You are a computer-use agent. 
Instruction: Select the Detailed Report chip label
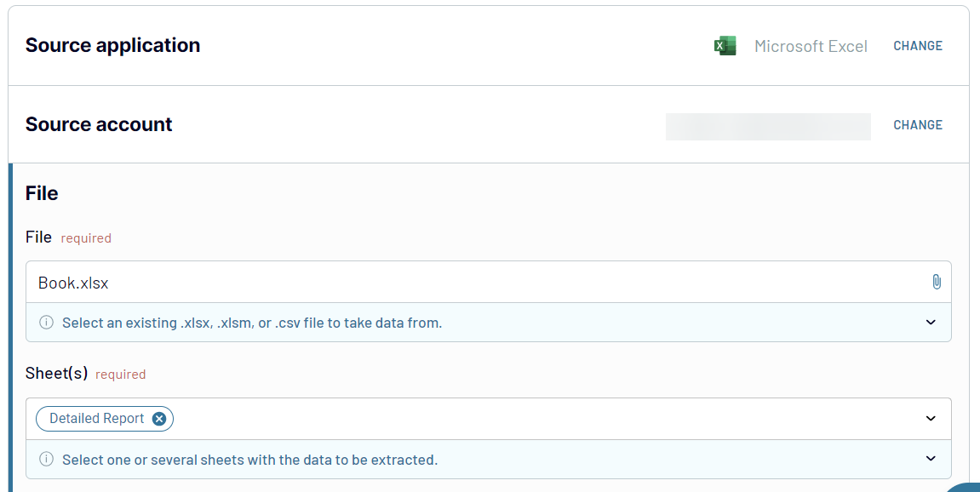pos(97,419)
